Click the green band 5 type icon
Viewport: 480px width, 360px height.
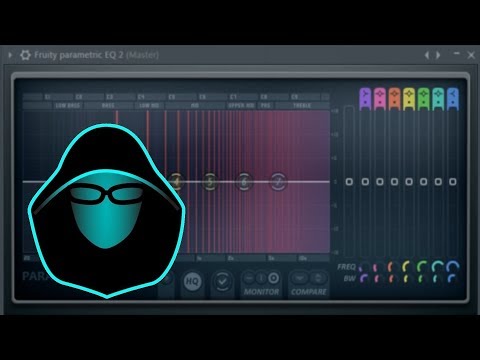[x=424, y=99]
